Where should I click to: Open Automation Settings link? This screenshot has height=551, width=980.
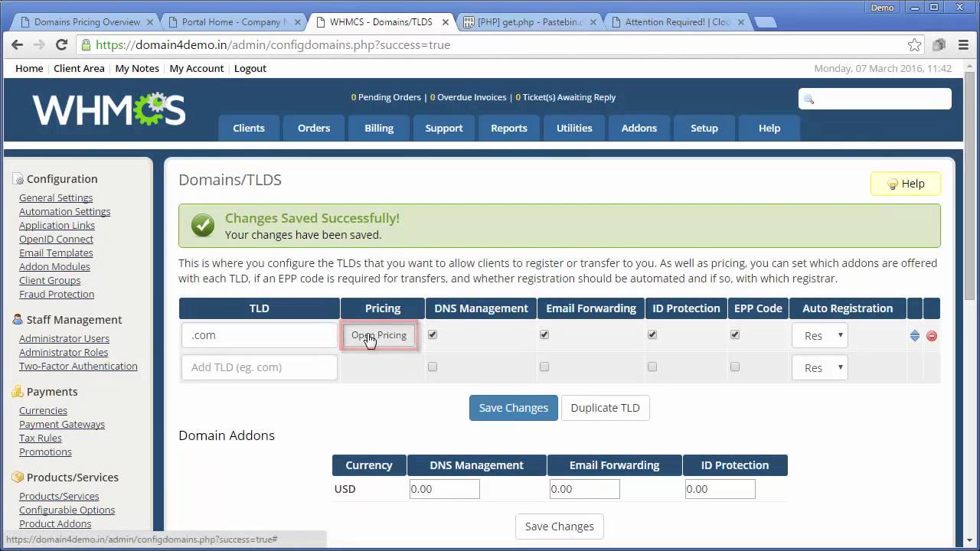click(65, 211)
